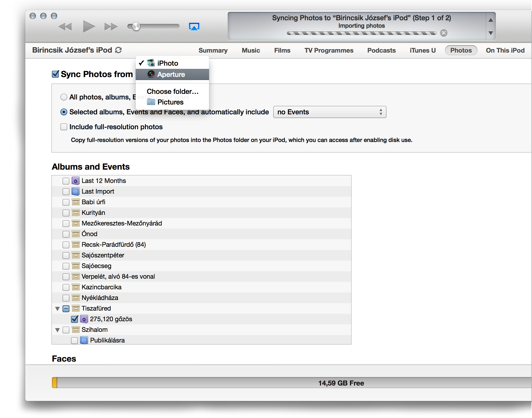Click the iPhoto app icon in menu
The height and width of the screenshot is (418, 532).
pos(151,63)
